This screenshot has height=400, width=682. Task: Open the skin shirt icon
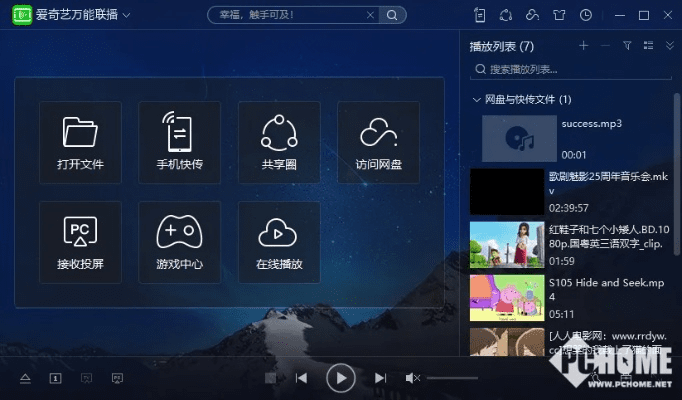(559, 15)
